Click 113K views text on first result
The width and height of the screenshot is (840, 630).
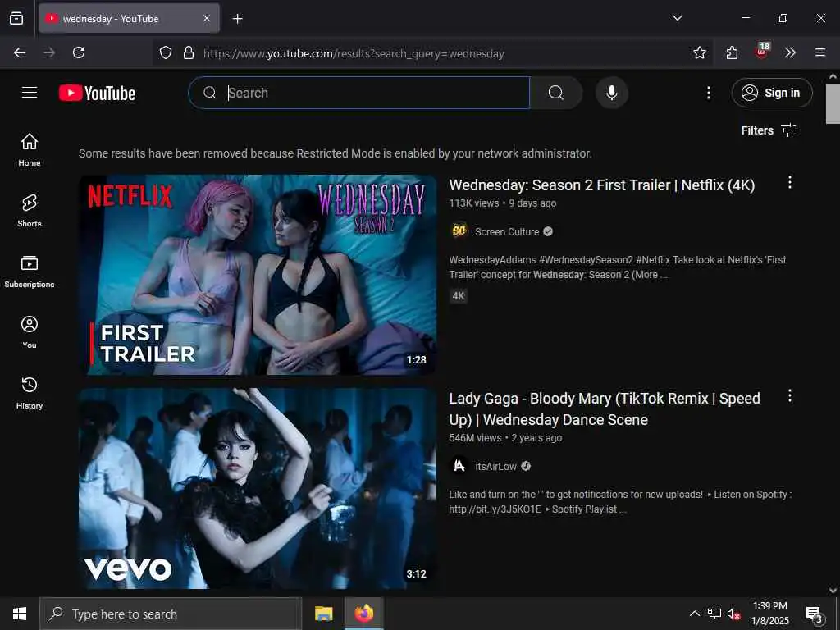click(473, 203)
